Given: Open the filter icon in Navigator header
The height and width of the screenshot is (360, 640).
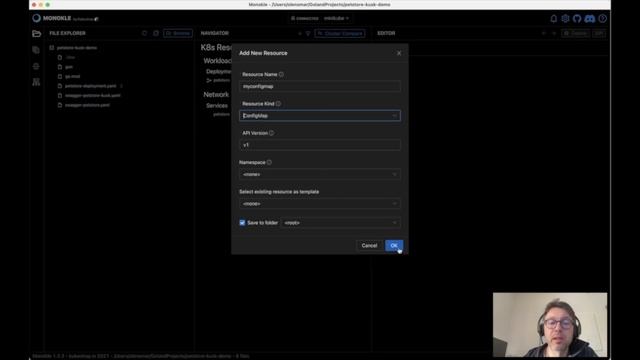Looking at the screenshot, I should [308, 33].
